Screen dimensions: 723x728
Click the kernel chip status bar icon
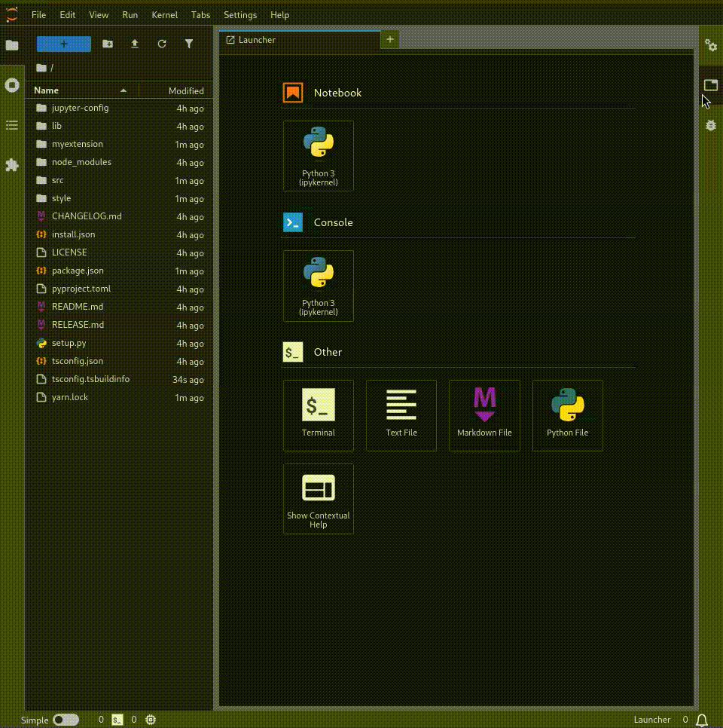tap(151, 720)
